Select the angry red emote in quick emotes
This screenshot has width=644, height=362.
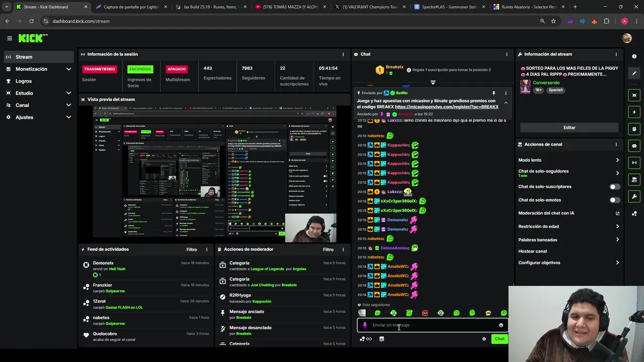pos(425,313)
